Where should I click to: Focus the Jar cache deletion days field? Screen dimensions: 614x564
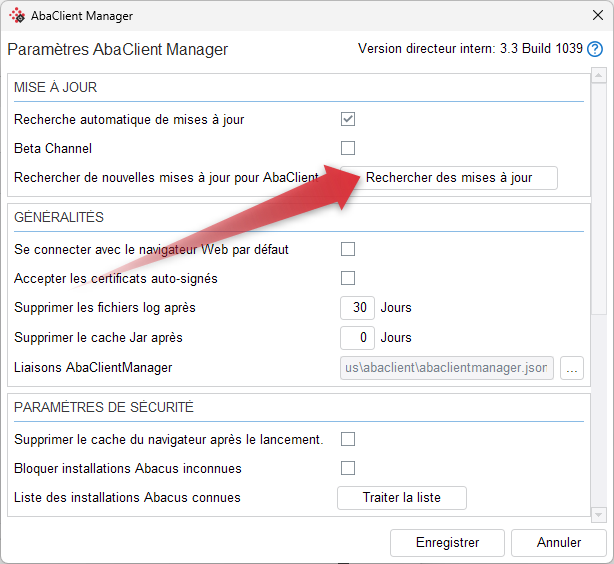pyautogui.click(x=357, y=338)
